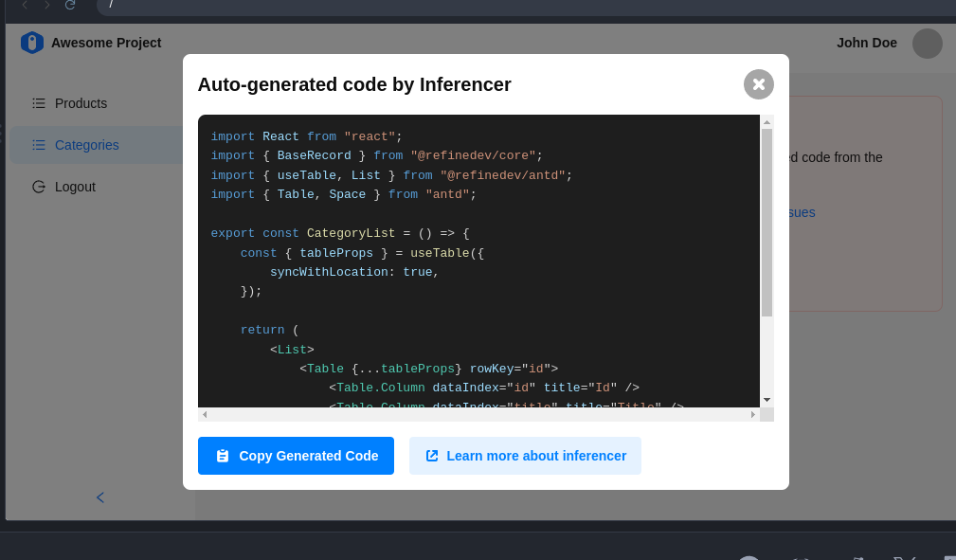Click the Table.Column dataIndex="id" line
This screenshot has height=560, width=956.
pos(484,388)
